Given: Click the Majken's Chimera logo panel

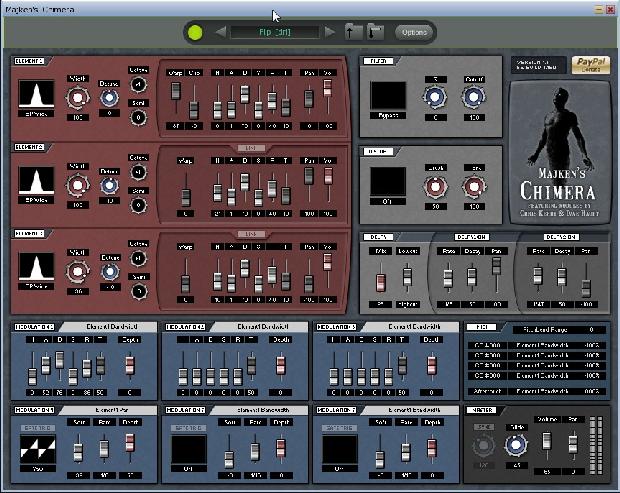Looking at the screenshot, I should pyautogui.click(x=559, y=153).
